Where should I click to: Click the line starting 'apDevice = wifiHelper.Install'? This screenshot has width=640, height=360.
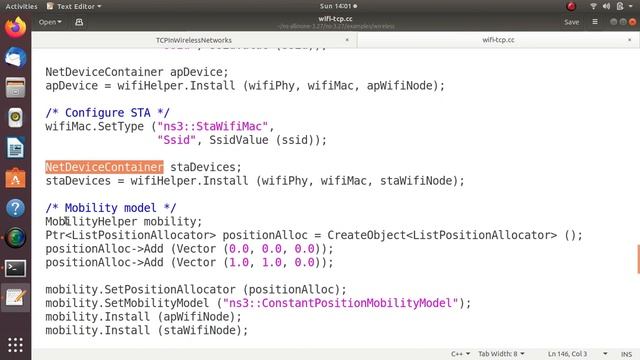[245, 85]
